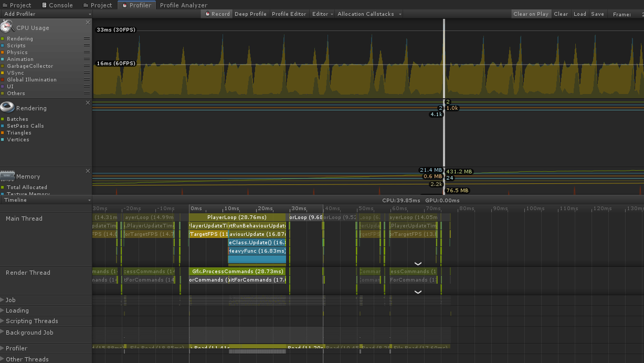Select the Gfx.ProcessCommands (28.73ms) sample
The width and height of the screenshot is (644, 363).
point(237,271)
